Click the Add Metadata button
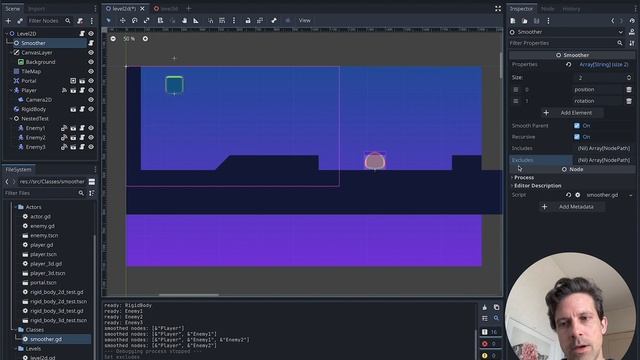Screen dimensions: 640x360 pos(573,207)
